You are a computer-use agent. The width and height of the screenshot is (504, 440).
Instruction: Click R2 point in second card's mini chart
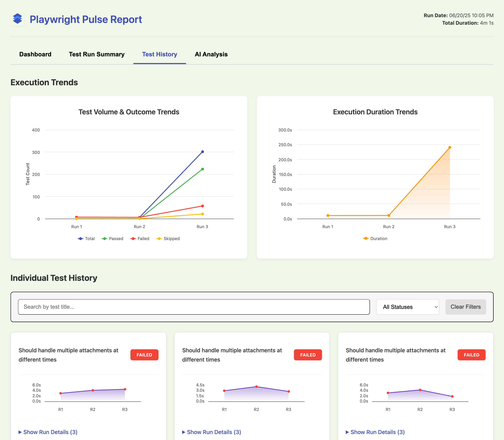click(256, 387)
